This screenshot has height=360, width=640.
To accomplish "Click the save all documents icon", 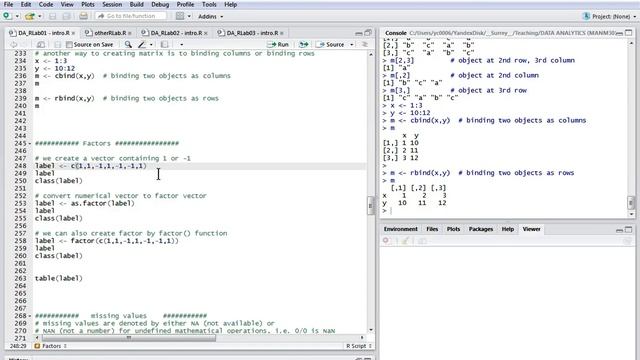I will coord(66,16).
